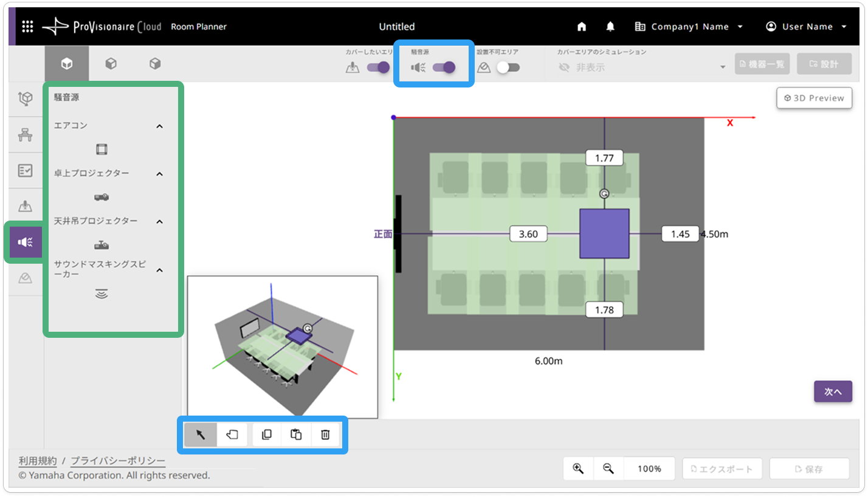Image resolution: width=868 pixels, height=497 pixels.
Task: Open the notifications bell icon
Action: coord(610,27)
